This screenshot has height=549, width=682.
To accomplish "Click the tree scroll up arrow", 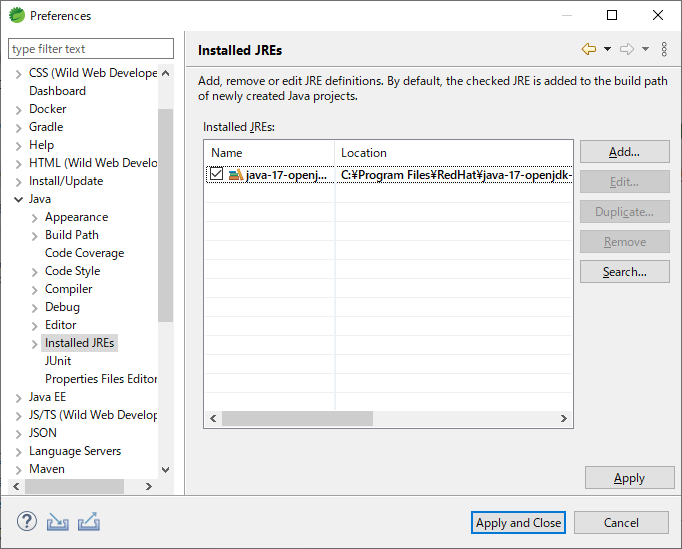I will click(166, 73).
